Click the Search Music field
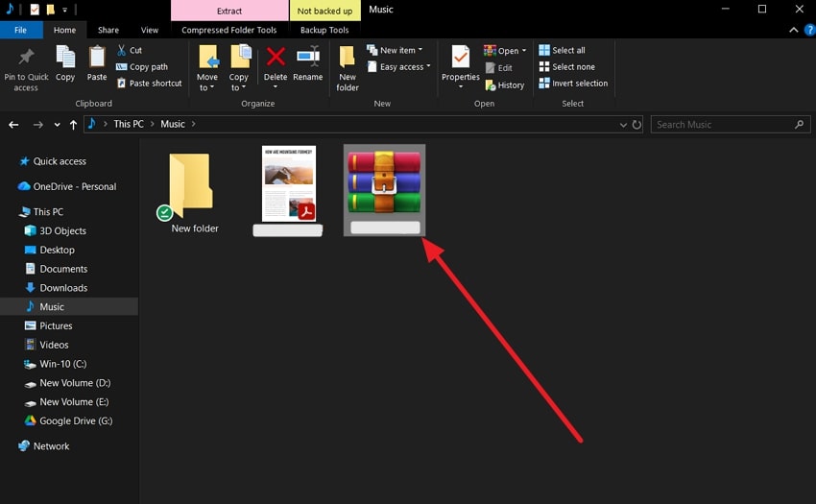The height and width of the screenshot is (504, 816). point(731,125)
